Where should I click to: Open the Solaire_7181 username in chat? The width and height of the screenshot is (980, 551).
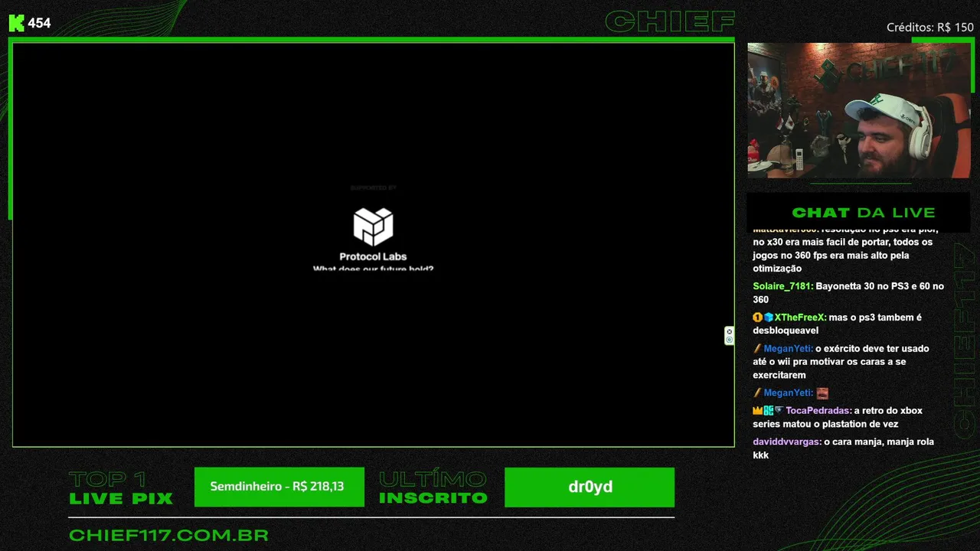click(783, 286)
